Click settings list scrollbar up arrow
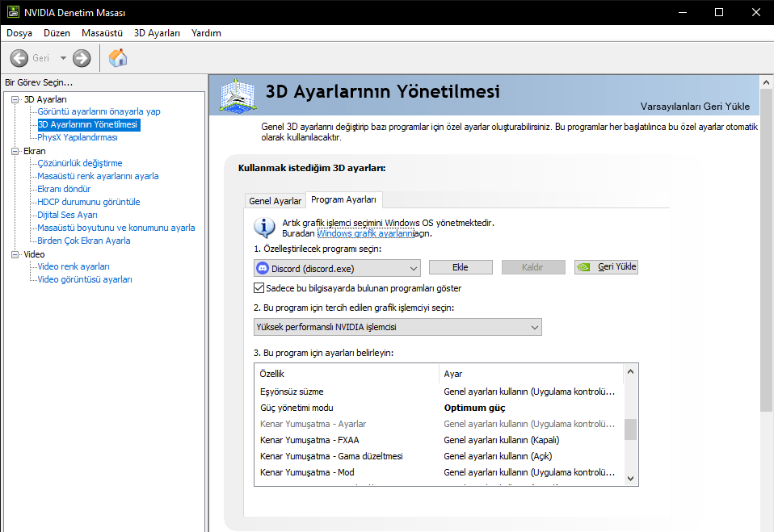The height and width of the screenshot is (532, 774). (x=630, y=372)
